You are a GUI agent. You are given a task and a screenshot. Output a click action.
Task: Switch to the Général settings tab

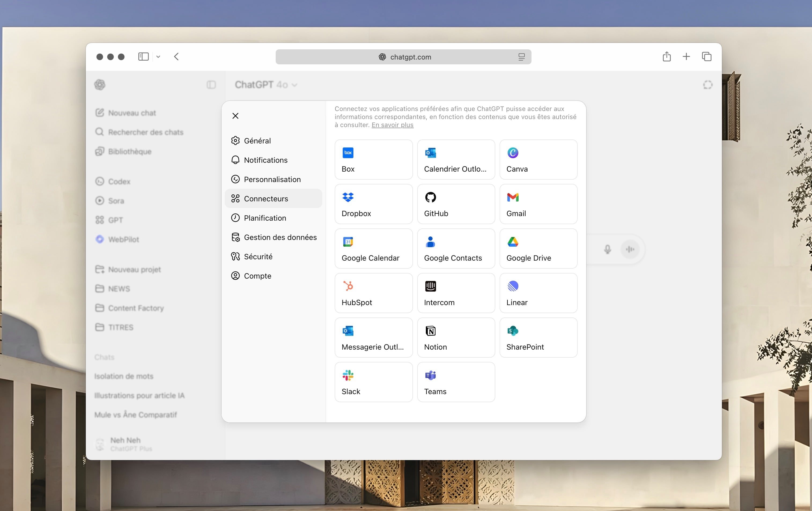[x=257, y=141]
